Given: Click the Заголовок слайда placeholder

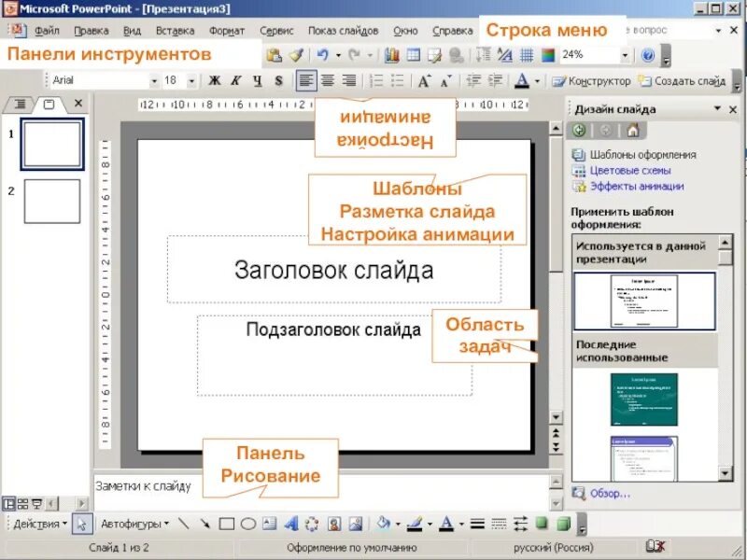Looking at the screenshot, I should [333, 270].
